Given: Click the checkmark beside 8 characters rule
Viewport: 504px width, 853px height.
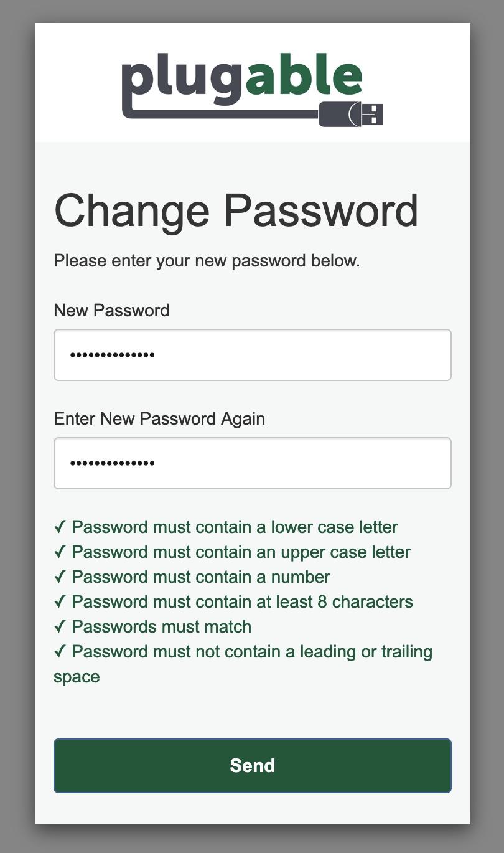Looking at the screenshot, I should tap(60, 601).
